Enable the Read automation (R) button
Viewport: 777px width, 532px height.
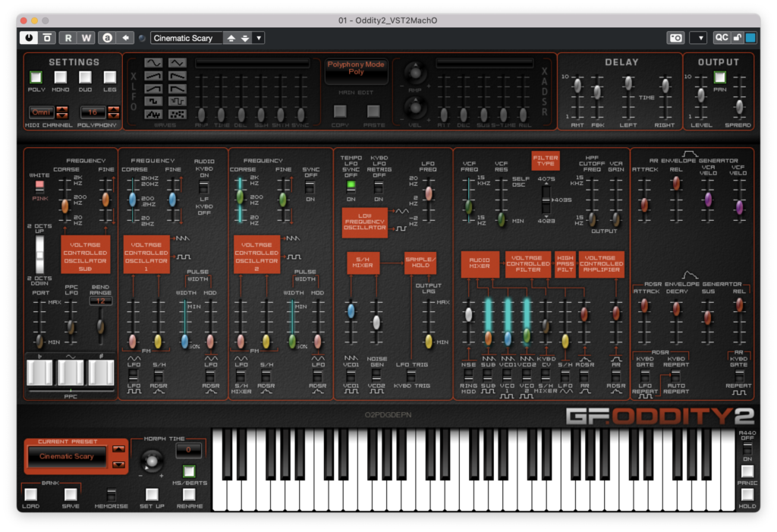click(x=68, y=38)
